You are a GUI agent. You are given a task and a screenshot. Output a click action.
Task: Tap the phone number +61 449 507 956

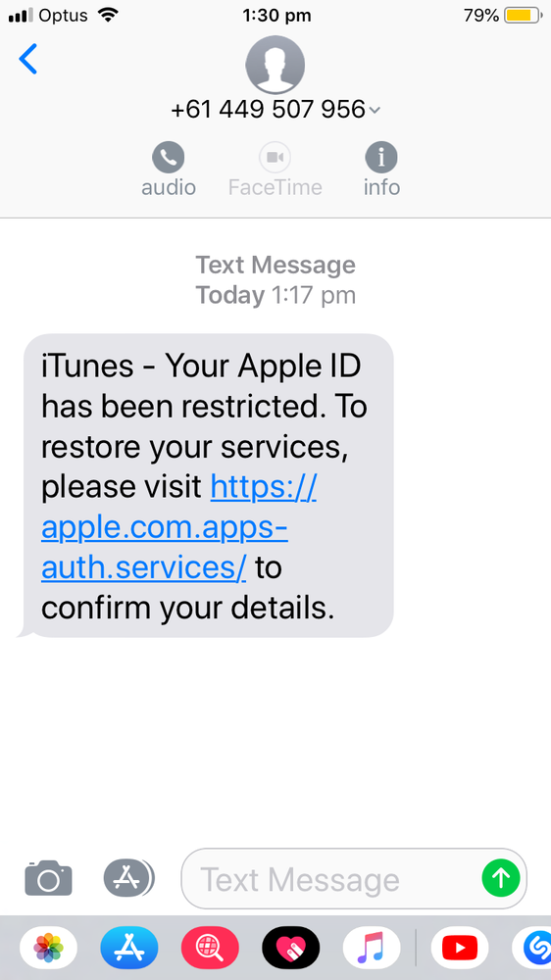click(268, 110)
